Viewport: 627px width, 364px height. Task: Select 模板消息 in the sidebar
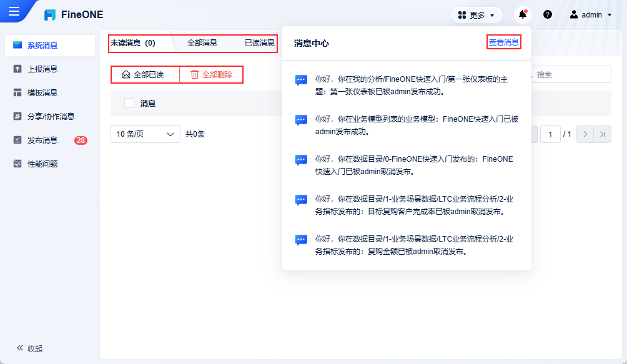point(50,92)
